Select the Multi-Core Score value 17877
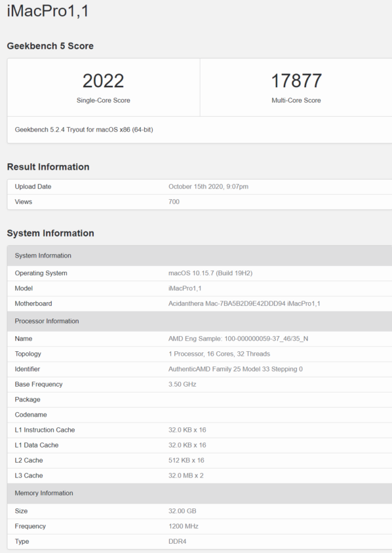 point(296,81)
